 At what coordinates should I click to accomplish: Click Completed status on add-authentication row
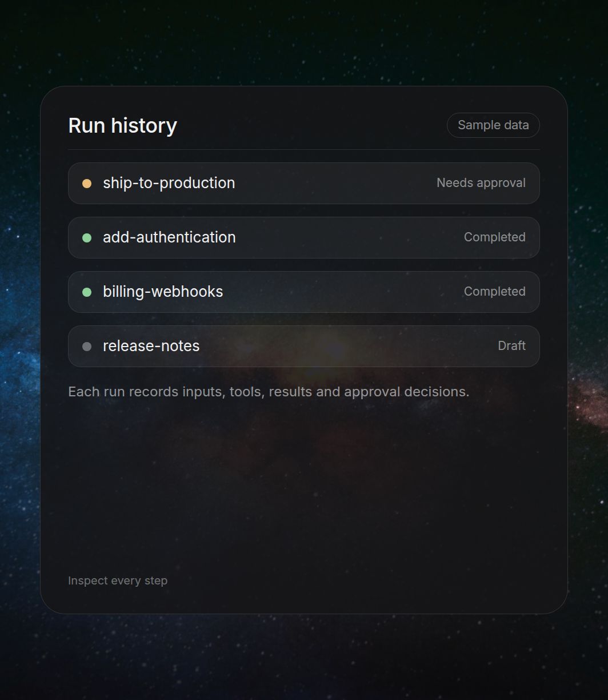pos(495,237)
